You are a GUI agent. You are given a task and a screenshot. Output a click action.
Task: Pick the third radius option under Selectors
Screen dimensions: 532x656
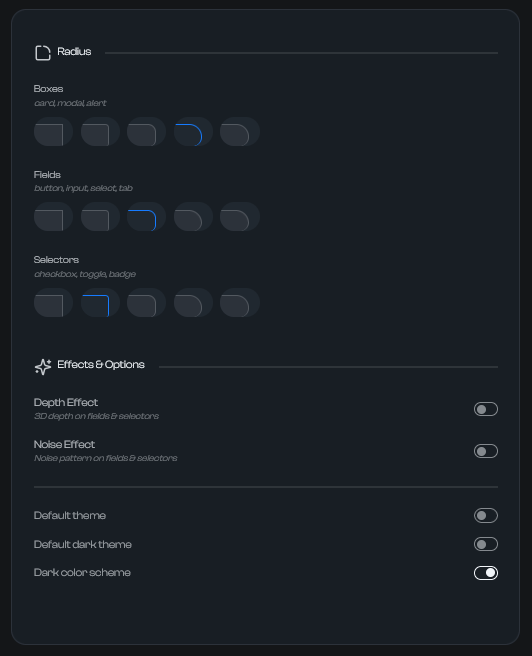[x=146, y=302]
